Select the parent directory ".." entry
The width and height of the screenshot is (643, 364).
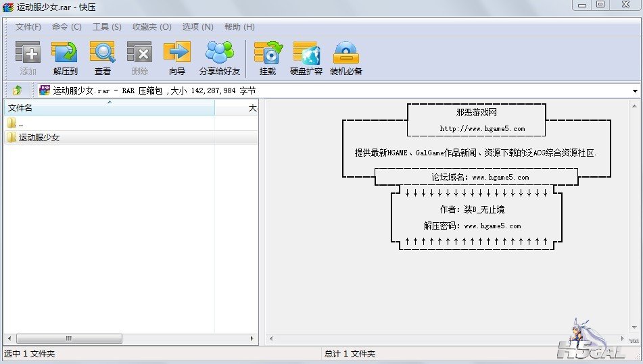21,124
